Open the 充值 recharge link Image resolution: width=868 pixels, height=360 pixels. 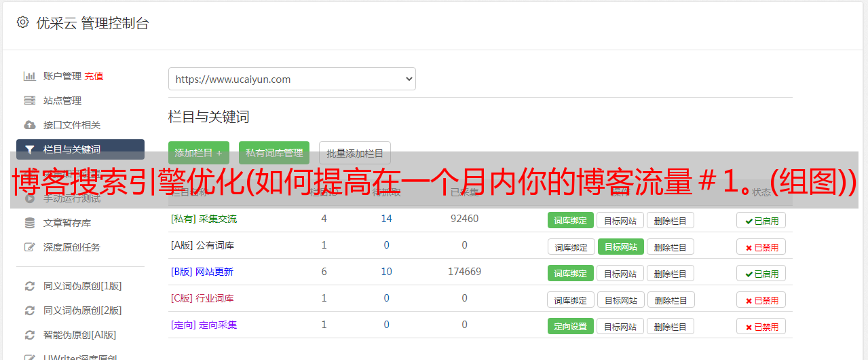click(94, 76)
